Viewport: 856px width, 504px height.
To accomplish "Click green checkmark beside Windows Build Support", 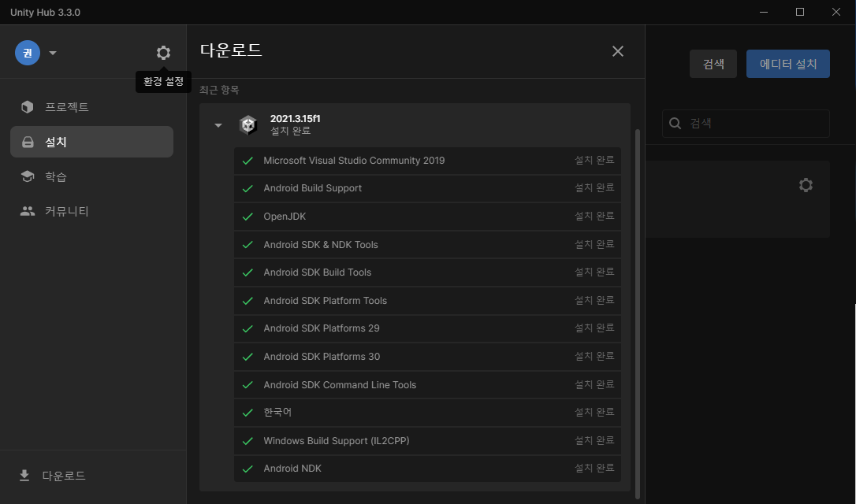I will [247, 441].
